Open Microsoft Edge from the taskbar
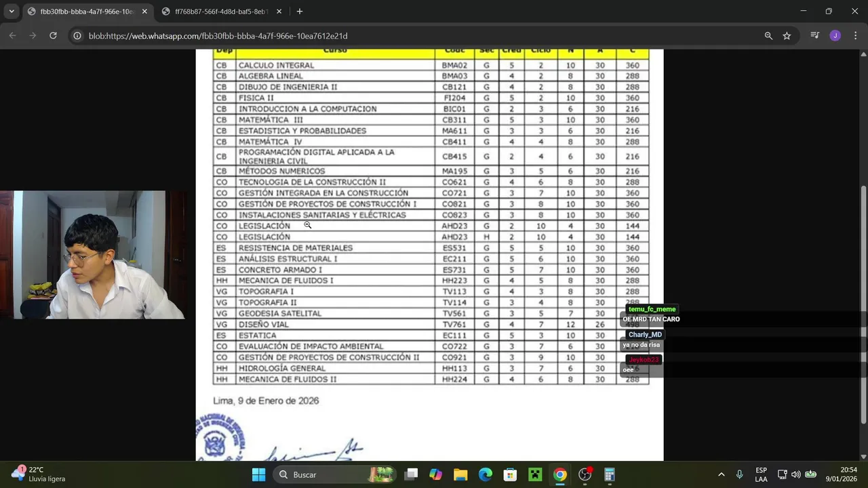 [x=486, y=474]
